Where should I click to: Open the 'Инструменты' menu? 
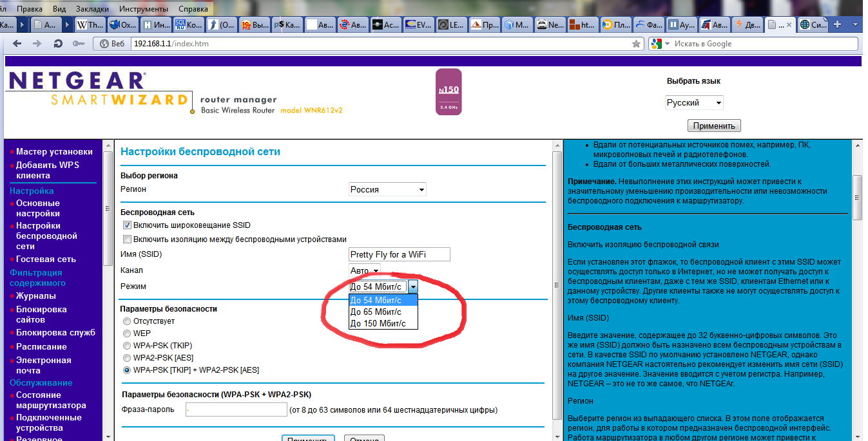[145, 9]
